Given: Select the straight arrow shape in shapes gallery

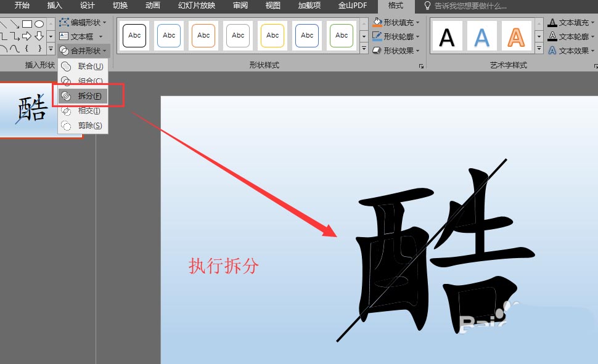Looking at the screenshot, I should coord(15,24).
